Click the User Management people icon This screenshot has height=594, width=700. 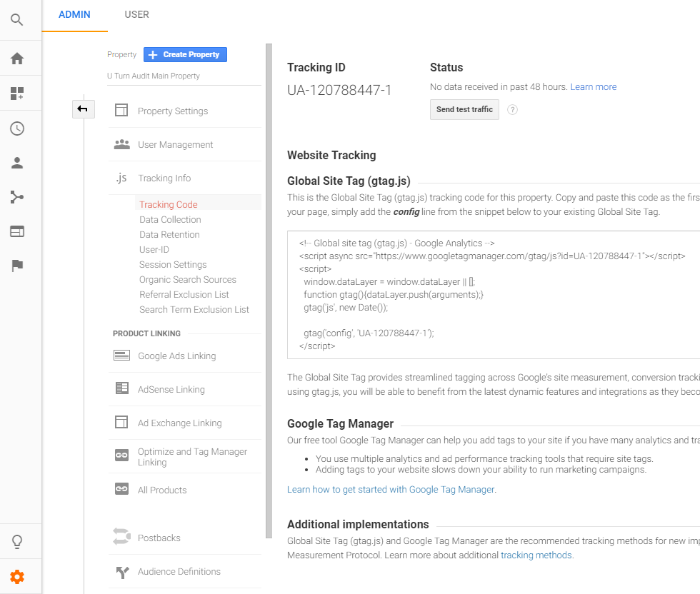pyautogui.click(x=122, y=144)
